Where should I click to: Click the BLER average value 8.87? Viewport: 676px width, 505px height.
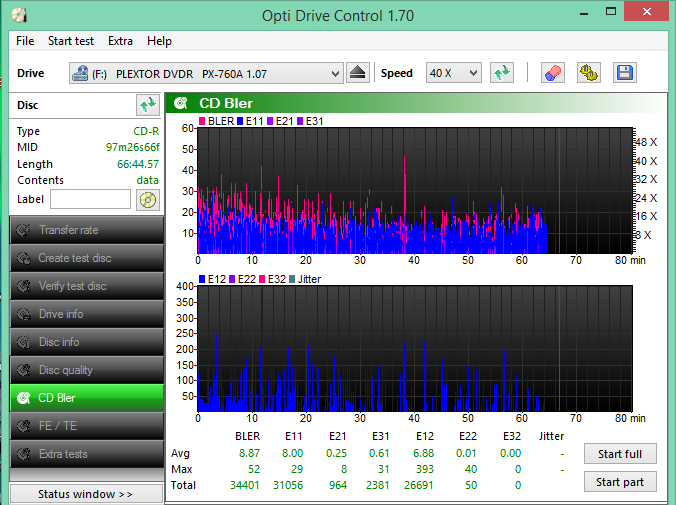tap(250, 453)
